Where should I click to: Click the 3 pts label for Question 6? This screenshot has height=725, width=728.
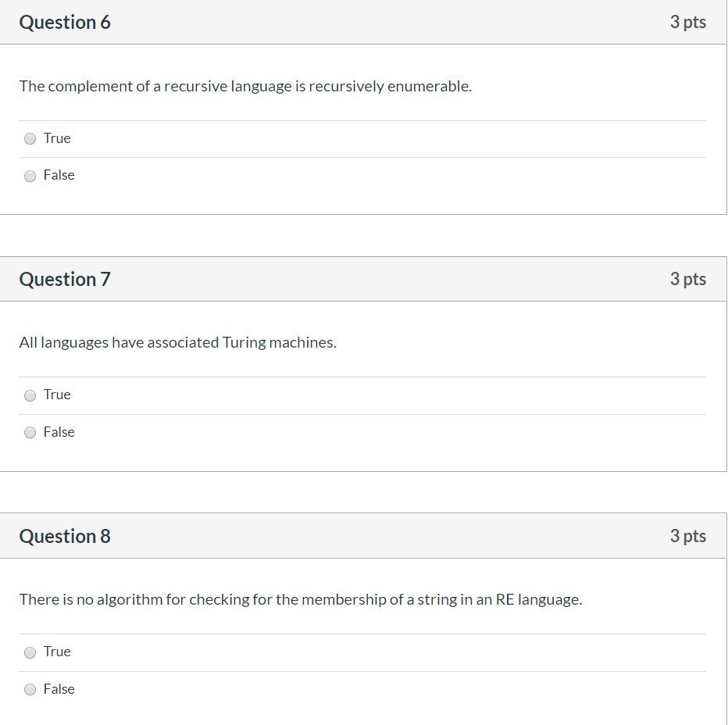click(x=688, y=22)
